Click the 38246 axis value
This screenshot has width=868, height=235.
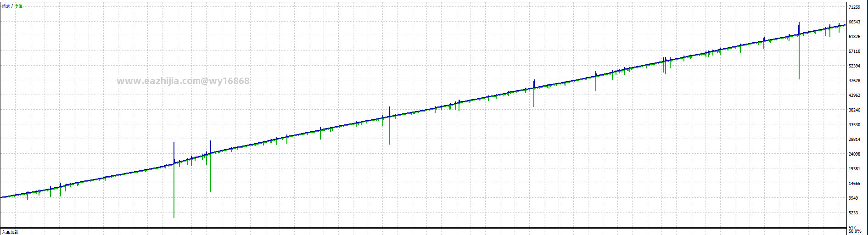[x=854, y=110]
